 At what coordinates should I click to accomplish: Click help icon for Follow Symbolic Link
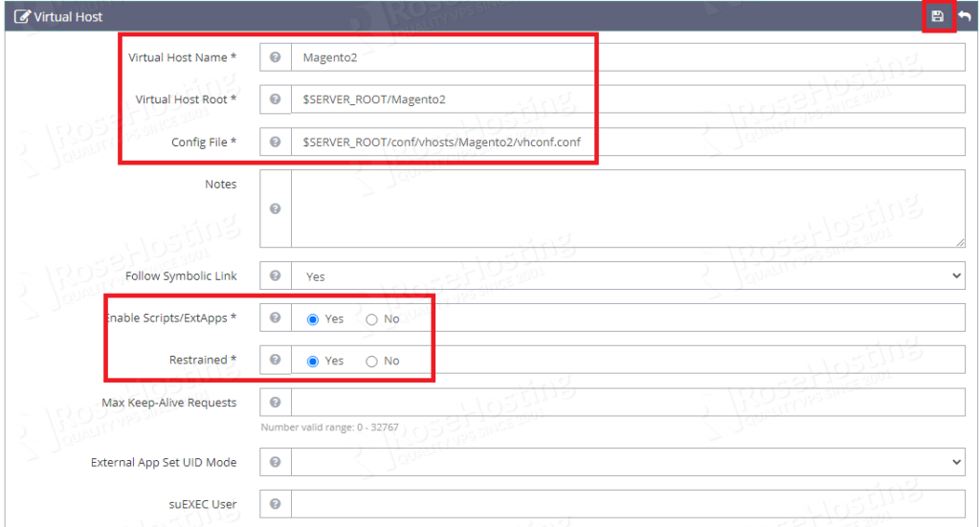tap(276, 276)
